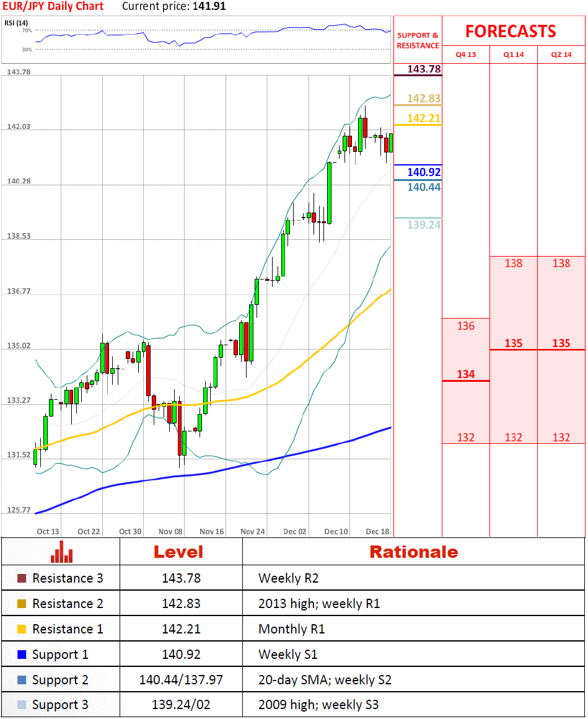Screen dimensions: 588x719
Task: Click the 140.44/137.97 cell in table
Action: (180, 680)
